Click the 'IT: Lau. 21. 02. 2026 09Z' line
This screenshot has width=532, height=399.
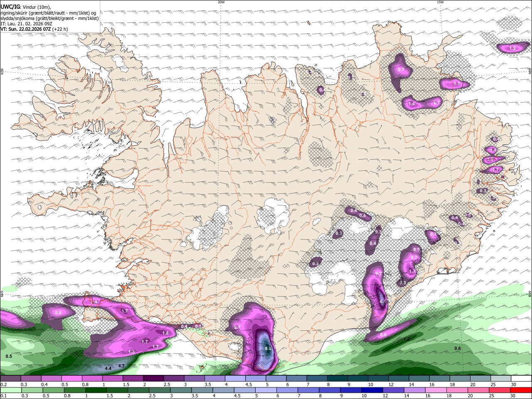coord(26,24)
